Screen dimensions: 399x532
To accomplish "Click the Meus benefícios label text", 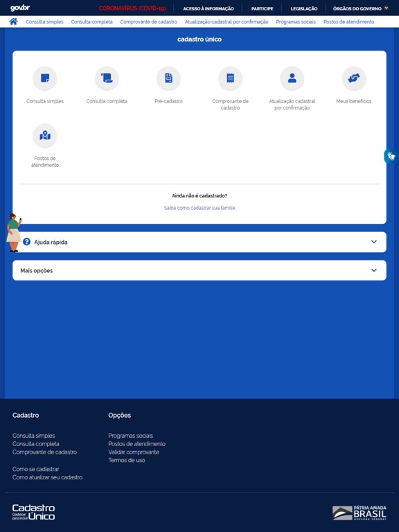I will coord(354,101).
